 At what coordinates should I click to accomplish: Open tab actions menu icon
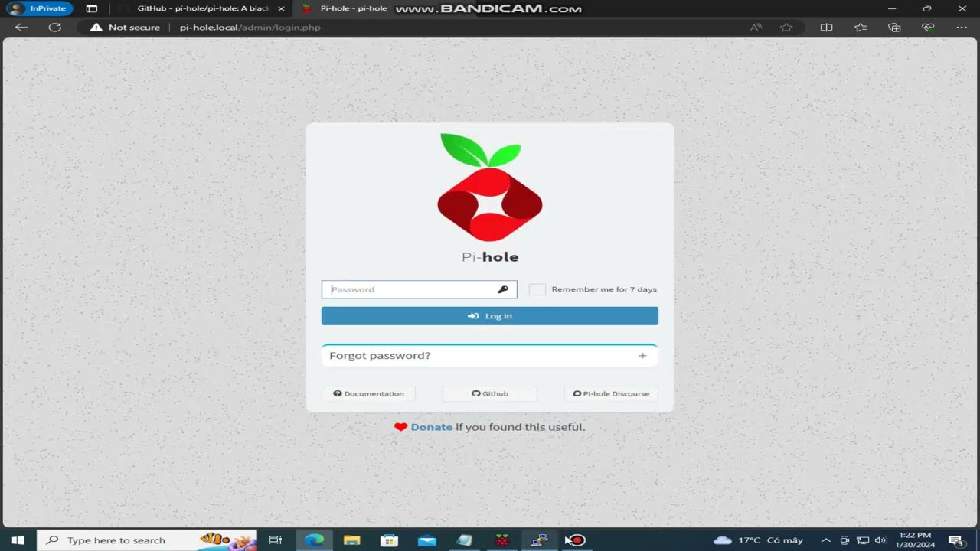(x=92, y=9)
